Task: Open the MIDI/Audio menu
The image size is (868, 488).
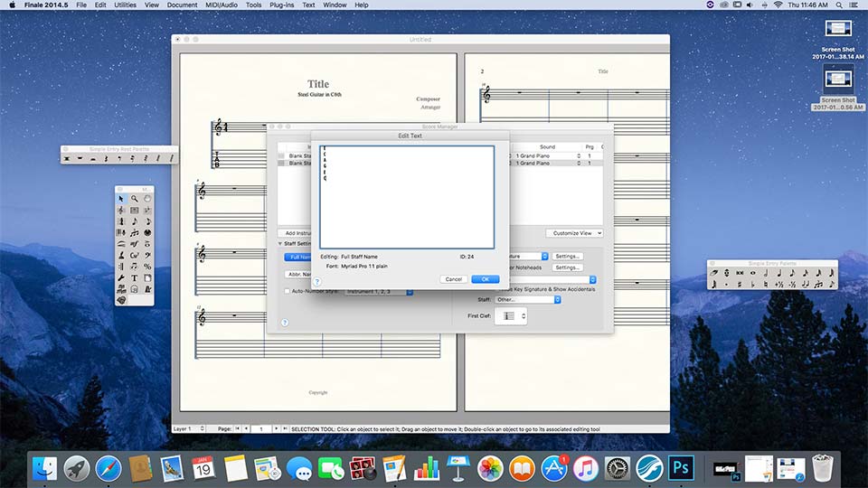Action: pos(223,5)
